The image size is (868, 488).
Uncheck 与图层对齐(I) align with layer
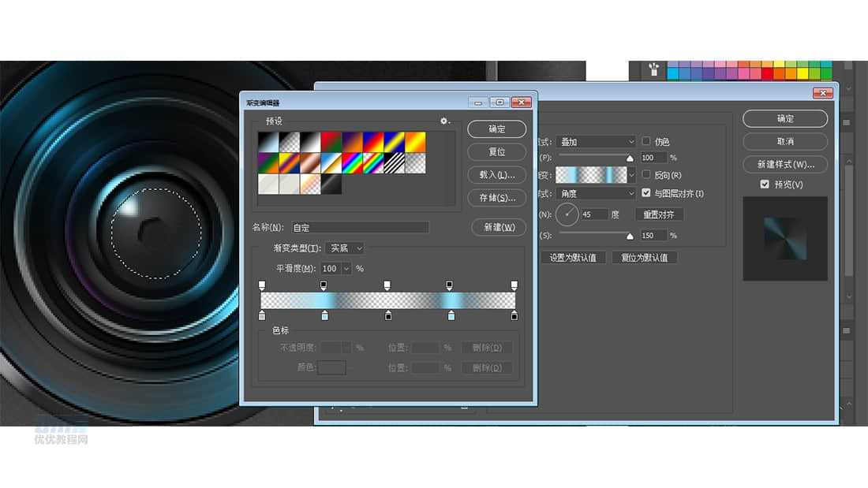click(x=646, y=192)
